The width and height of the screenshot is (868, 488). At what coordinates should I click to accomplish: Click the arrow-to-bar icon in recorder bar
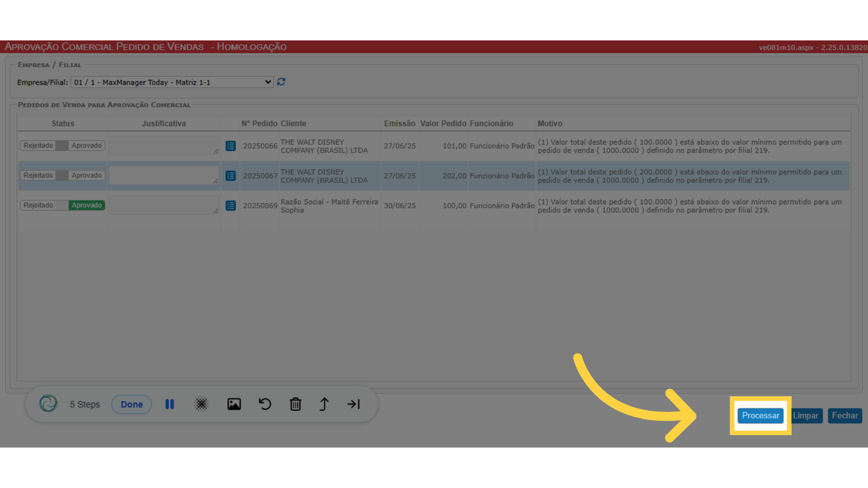(x=354, y=404)
